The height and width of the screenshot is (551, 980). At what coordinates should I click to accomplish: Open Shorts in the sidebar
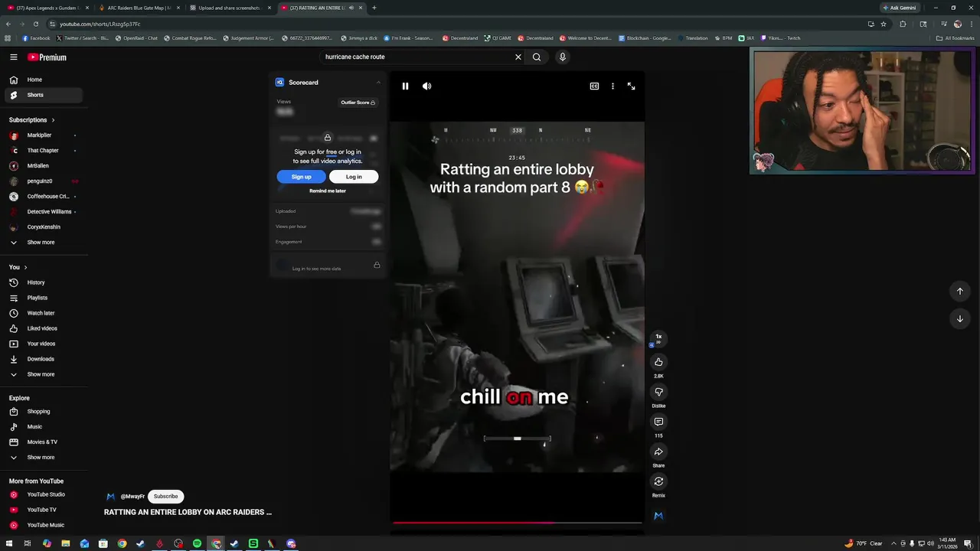pyautogui.click(x=44, y=95)
